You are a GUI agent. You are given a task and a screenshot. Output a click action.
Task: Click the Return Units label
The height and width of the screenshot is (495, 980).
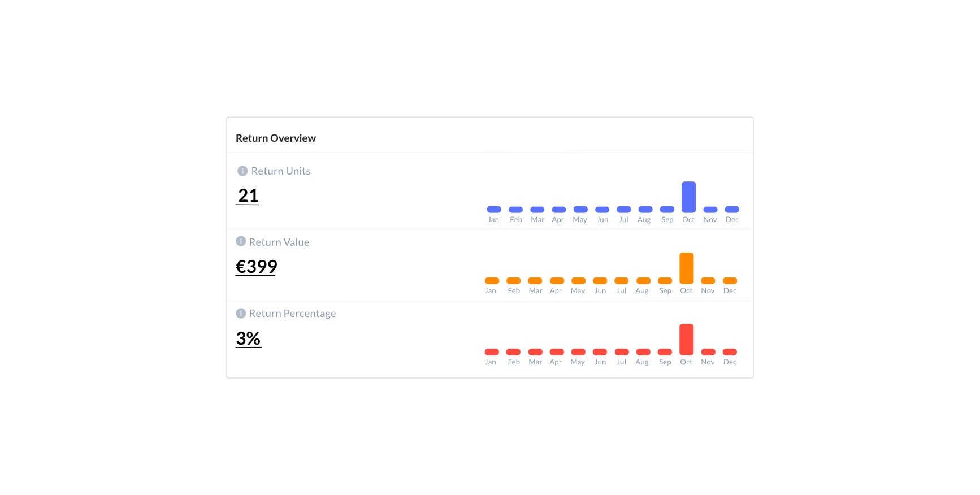281,171
